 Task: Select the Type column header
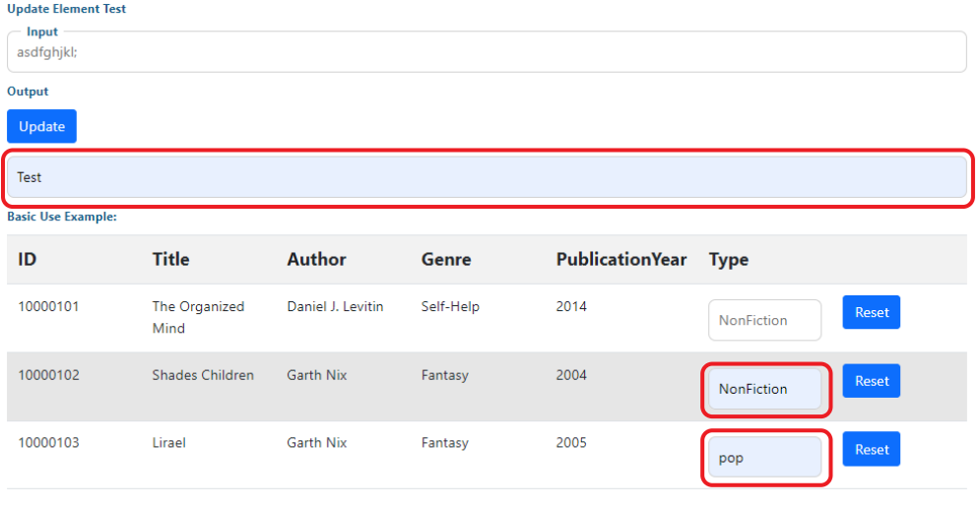pyautogui.click(x=729, y=259)
